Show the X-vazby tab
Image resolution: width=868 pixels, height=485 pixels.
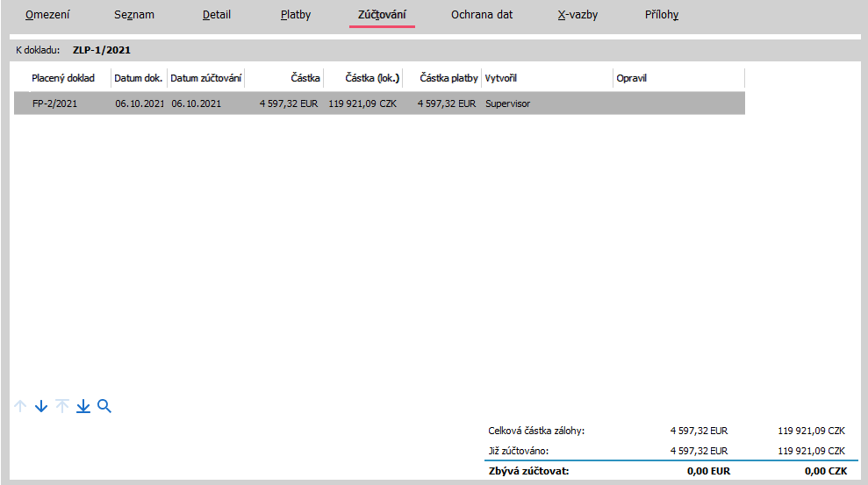coord(577,15)
